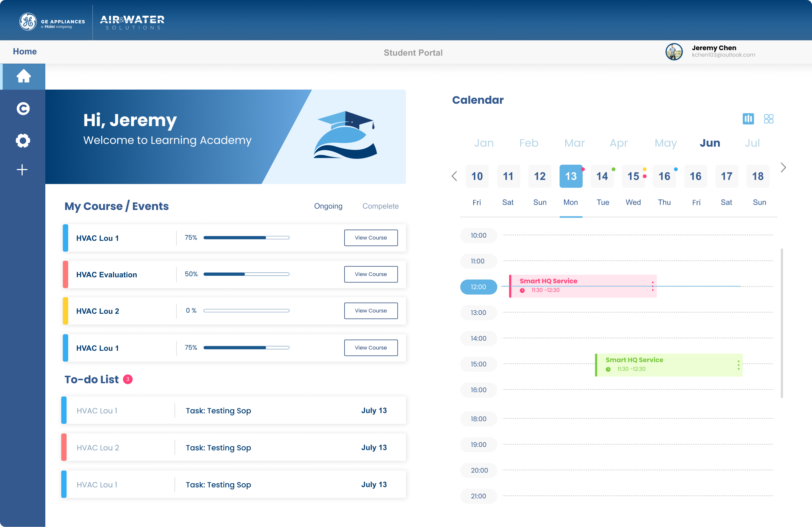Viewport: 812px width, 527px height.
Task: View the HVAC Evaluation course
Action: pos(371,274)
